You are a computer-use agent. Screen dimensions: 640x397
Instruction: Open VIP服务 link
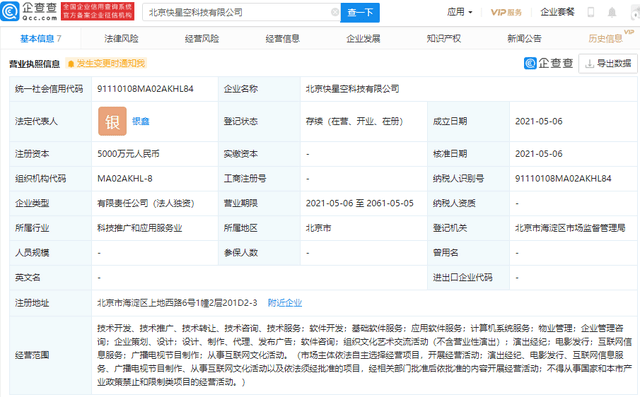[x=506, y=12]
